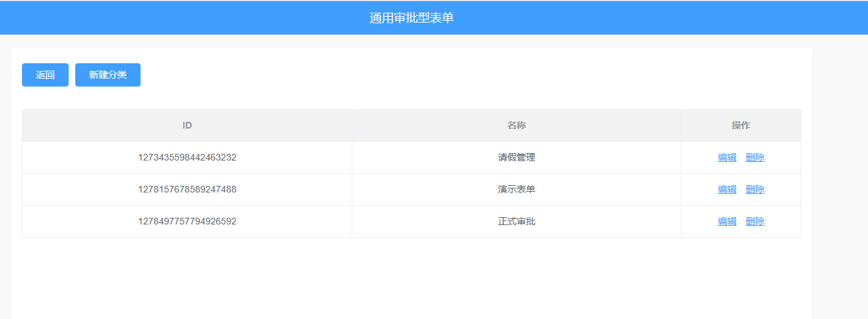Image resolution: width=868 pixels, height=319 pixels.
Task: Delete the 正式审批 row
Action: coord(755,222)
